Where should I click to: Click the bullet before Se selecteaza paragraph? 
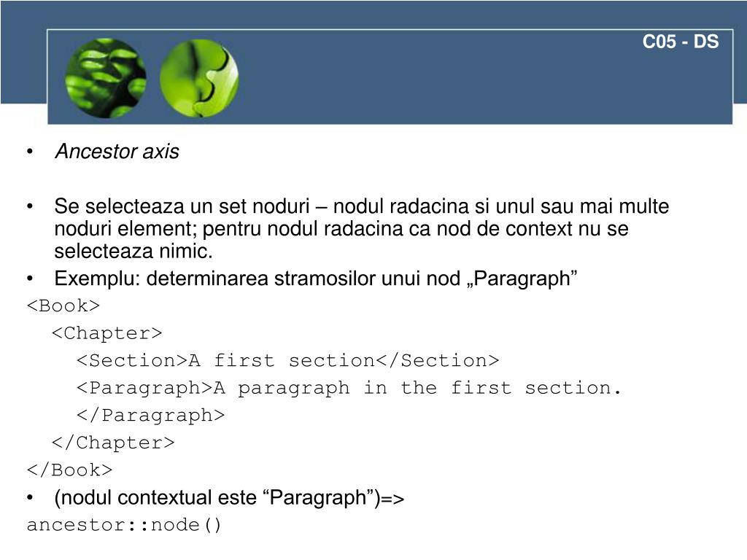point(30,206)
